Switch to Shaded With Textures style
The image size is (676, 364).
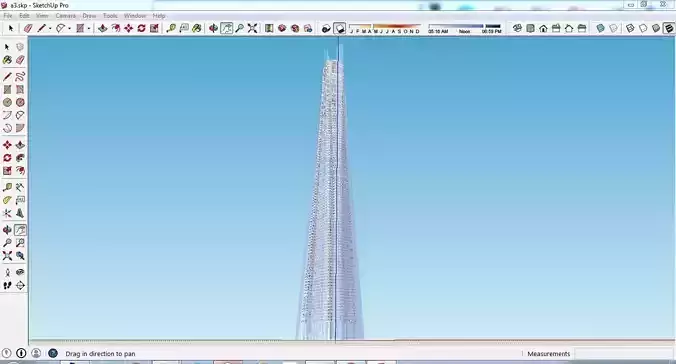point(669,28)
